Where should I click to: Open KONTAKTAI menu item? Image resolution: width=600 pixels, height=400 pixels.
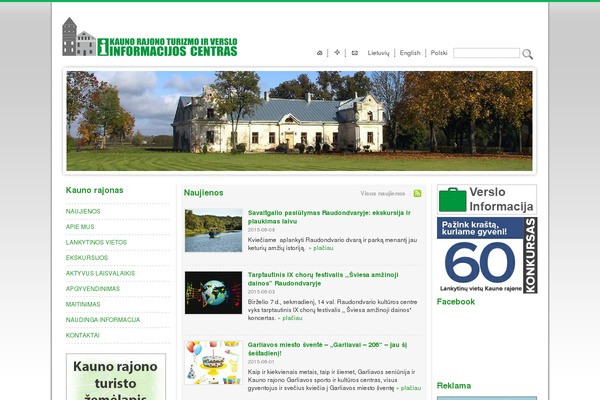pos(83,335)
